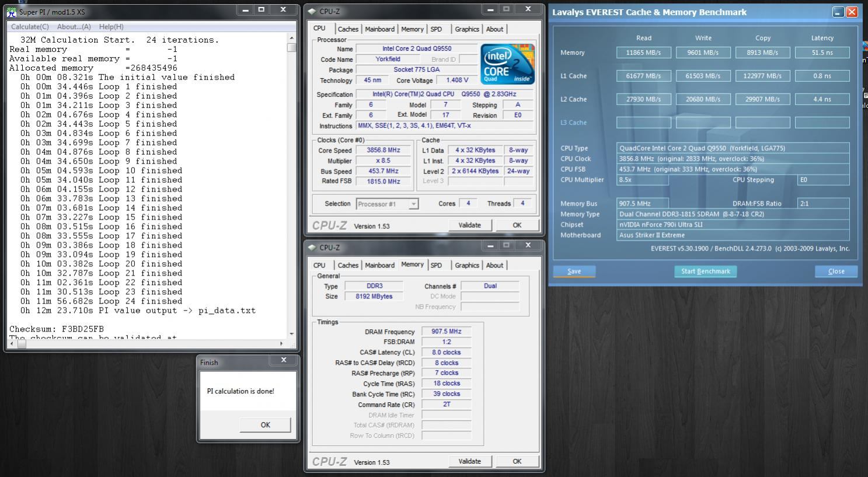Click Super PI vertical scrollbar up arrow

click(x=292, y=38)
